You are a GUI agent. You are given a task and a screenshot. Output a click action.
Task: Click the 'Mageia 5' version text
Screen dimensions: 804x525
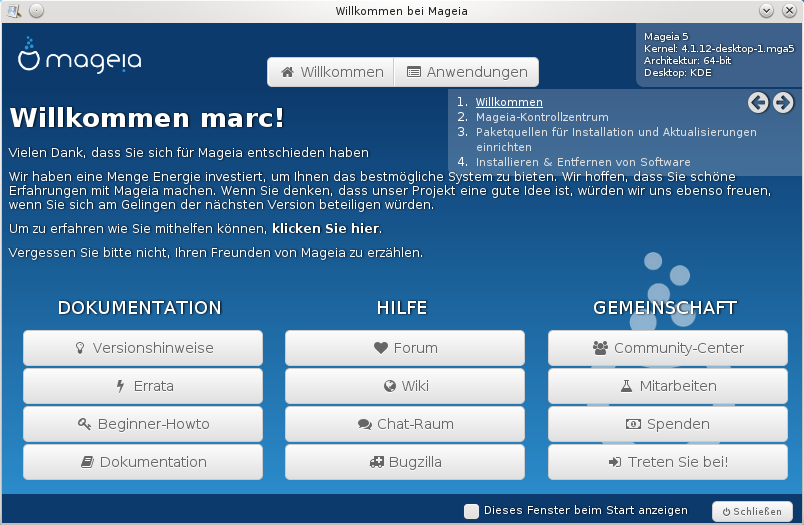[666, 36]
